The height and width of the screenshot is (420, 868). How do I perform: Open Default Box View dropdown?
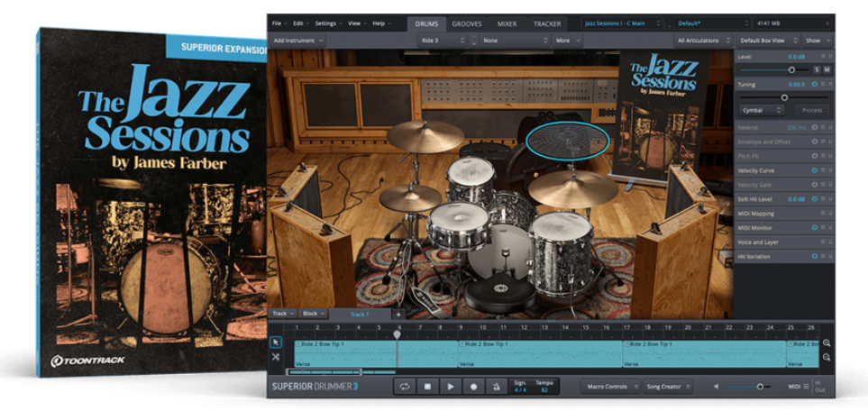point(768,41)
